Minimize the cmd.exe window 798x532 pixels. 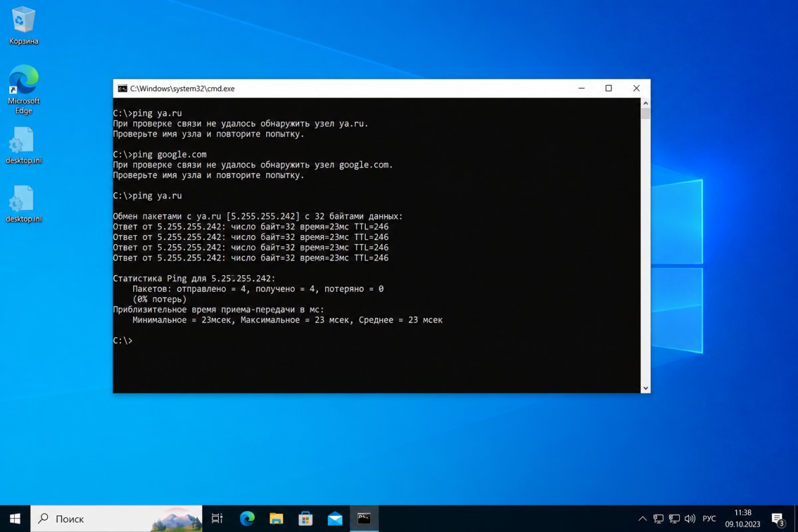tap(581, 88)
